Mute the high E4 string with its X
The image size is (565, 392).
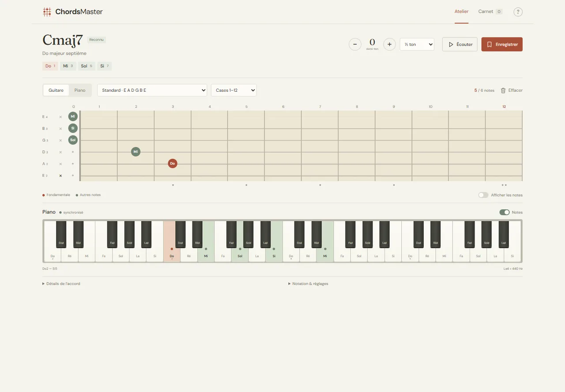point(60,117)
